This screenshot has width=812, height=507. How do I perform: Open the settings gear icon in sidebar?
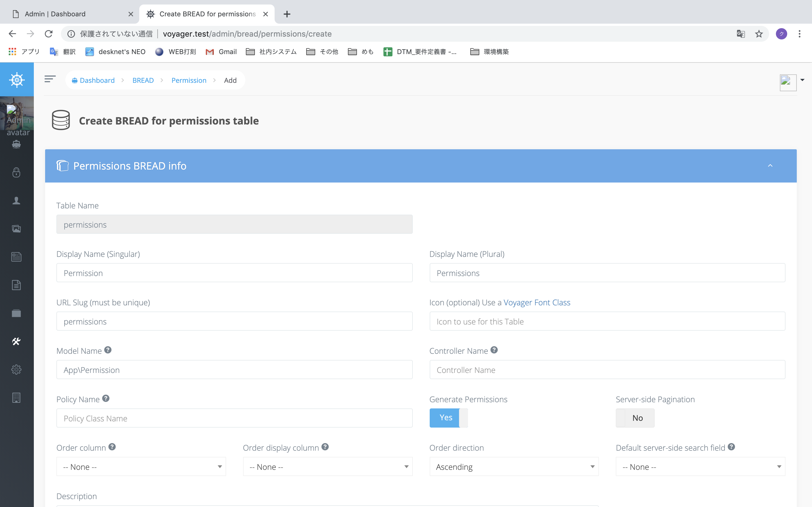click(16, 370)
